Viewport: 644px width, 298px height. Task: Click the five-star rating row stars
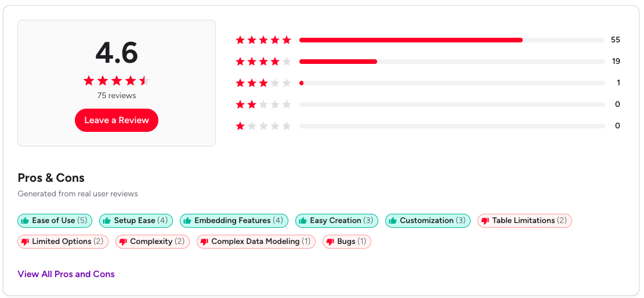pos(263,40)
